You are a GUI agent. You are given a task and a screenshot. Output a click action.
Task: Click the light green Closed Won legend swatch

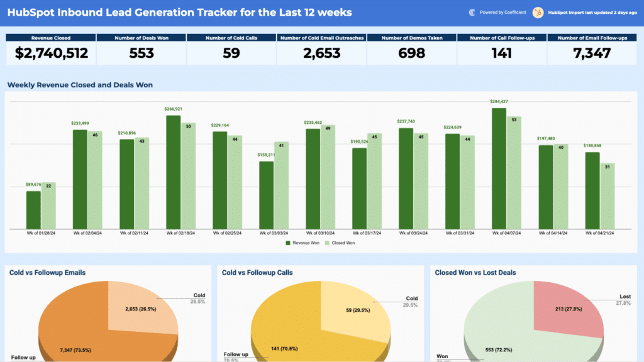(327, 243)
